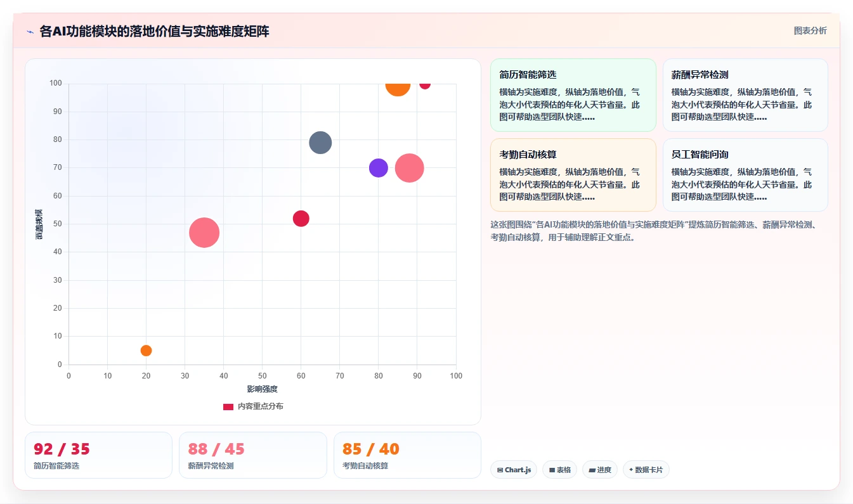The width and height of the screenshot is (853, 504).
Task: Click the 85 / 40 stat card
Action: tap(407, 455)
